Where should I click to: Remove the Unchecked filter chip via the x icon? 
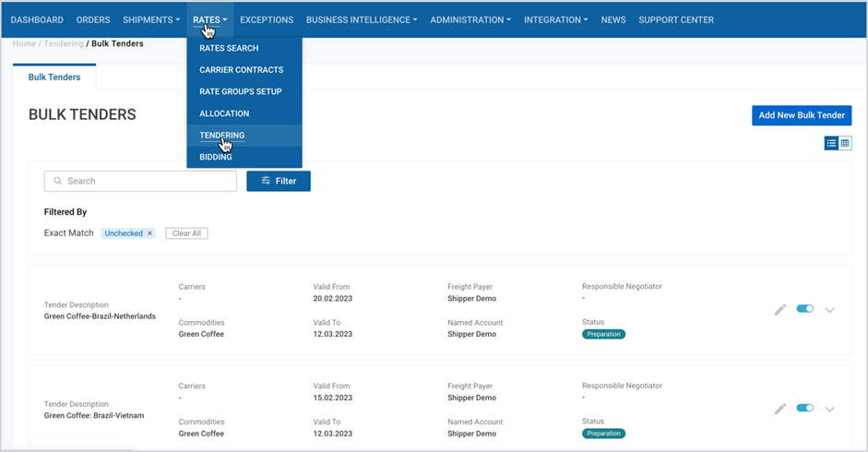coord(149,233)
